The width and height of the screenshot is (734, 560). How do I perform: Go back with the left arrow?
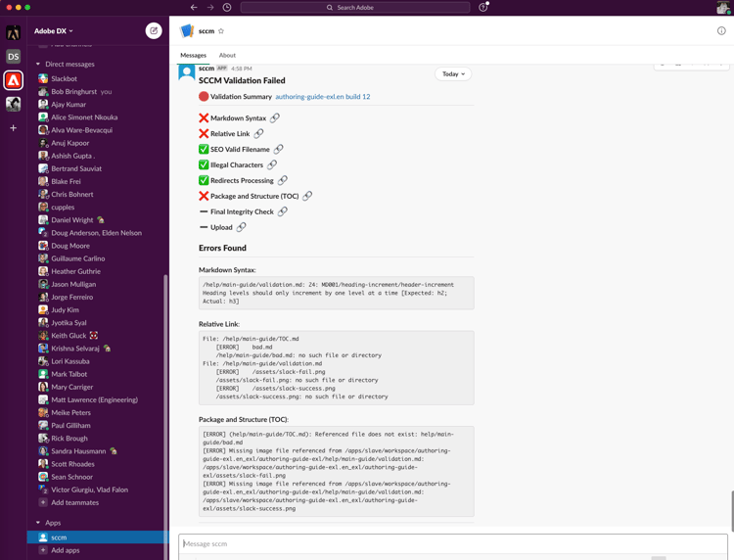194,8
